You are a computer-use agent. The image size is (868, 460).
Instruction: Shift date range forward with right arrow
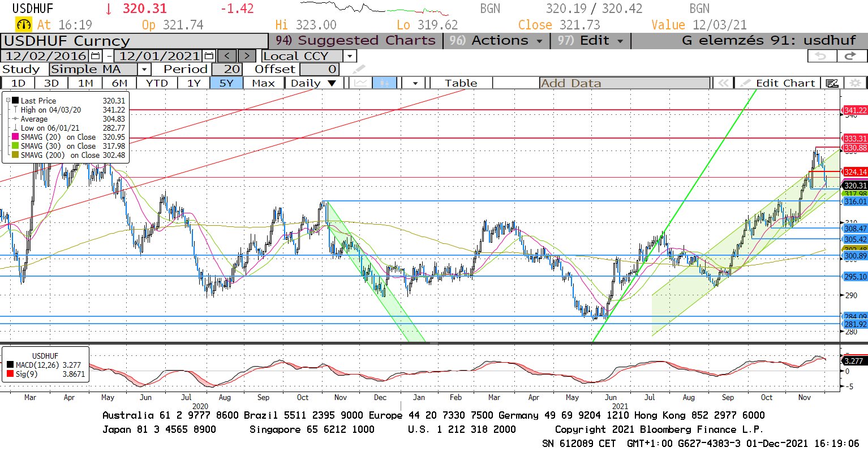247,56
